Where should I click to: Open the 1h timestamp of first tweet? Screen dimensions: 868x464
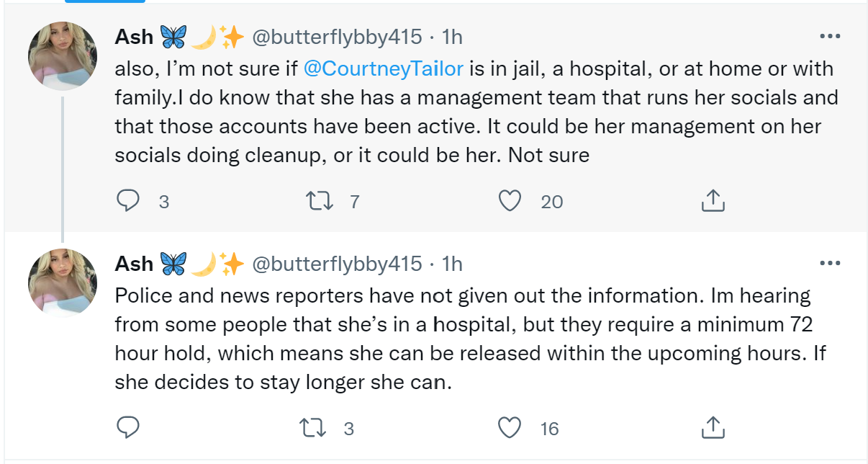tap(452, 37)
